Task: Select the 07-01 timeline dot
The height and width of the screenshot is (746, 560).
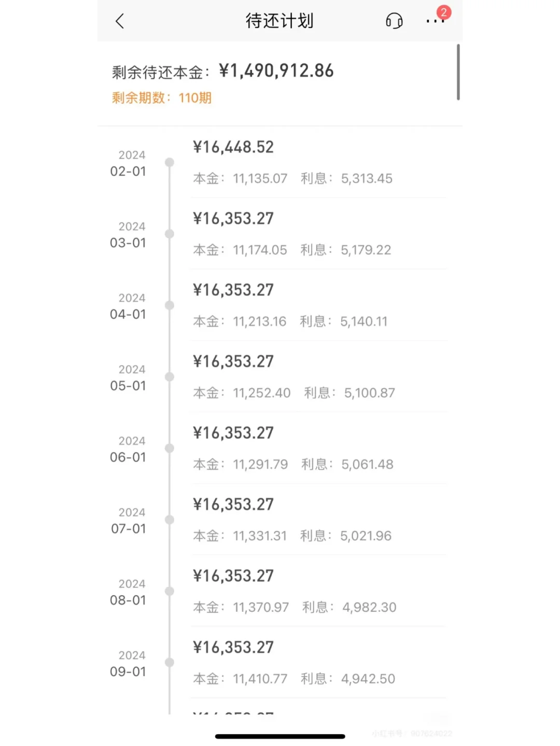Action: point(170,520)
